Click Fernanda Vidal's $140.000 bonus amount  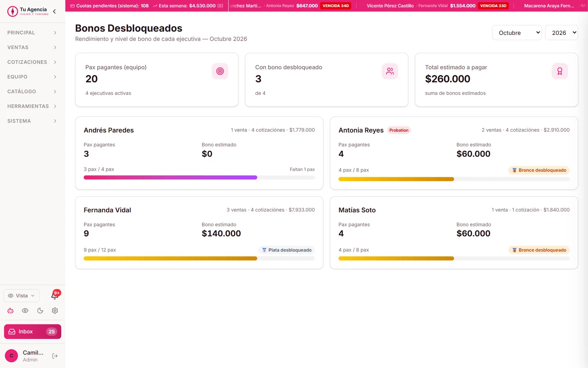[x=221, y=233]
